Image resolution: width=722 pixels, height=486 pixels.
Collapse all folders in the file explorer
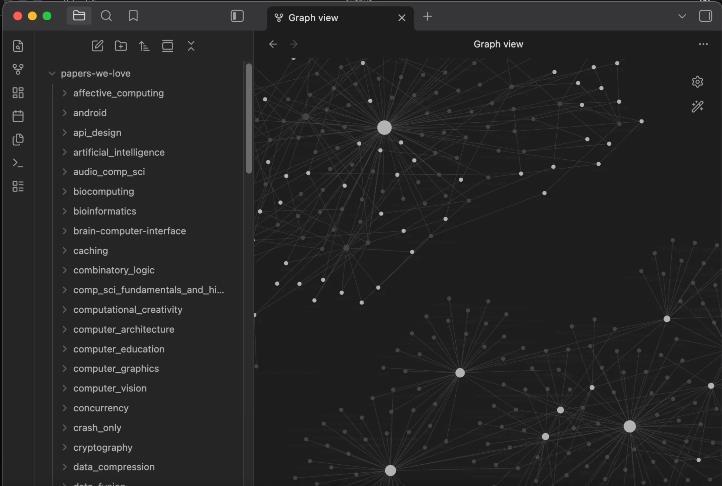click(x=191, y=46)
